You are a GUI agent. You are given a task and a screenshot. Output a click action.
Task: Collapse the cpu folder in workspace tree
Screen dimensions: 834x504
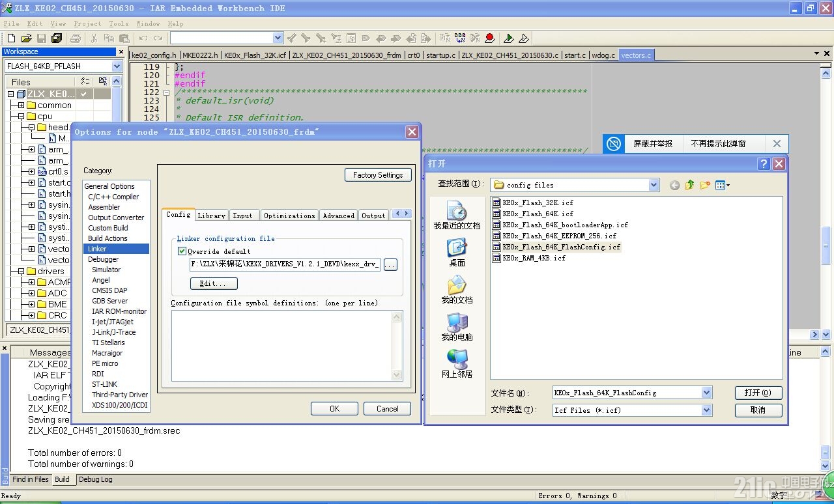click(21, 116)
